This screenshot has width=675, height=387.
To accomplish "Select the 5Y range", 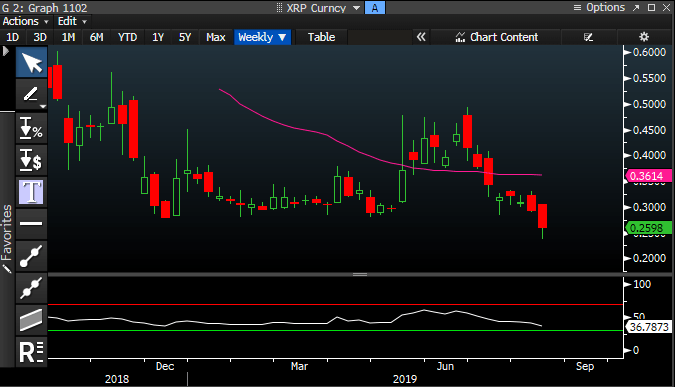I will click(185, 37).
